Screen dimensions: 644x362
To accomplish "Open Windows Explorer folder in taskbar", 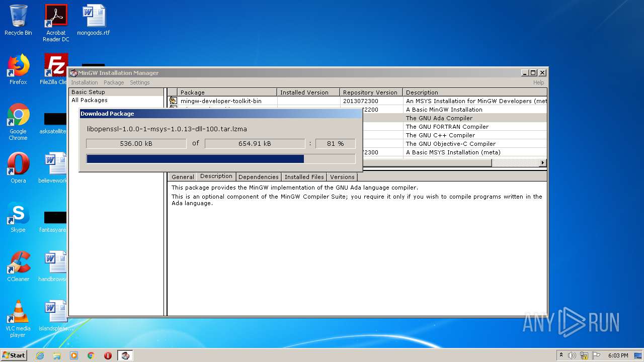I will click(57, 355).
